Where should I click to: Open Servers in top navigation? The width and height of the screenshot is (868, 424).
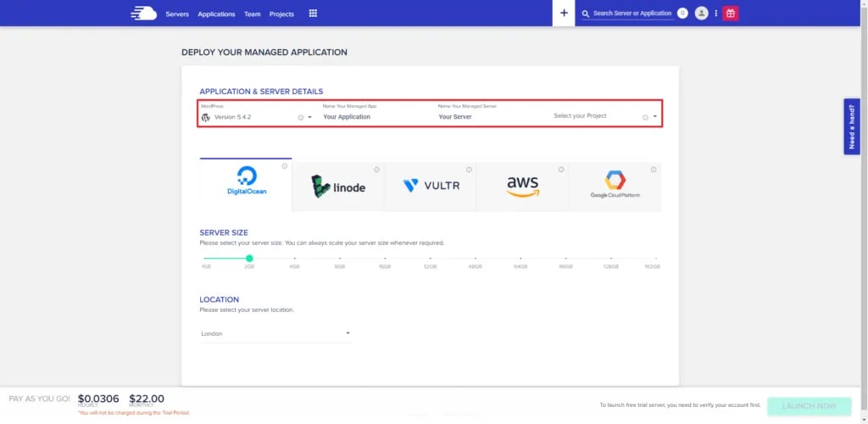pos(177,14)
